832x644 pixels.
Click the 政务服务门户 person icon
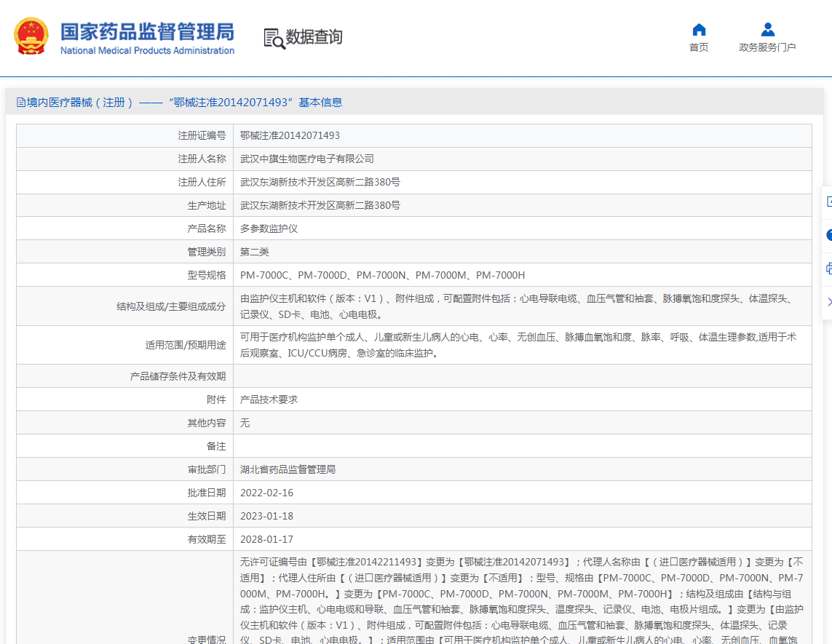[x=767, y=30]
